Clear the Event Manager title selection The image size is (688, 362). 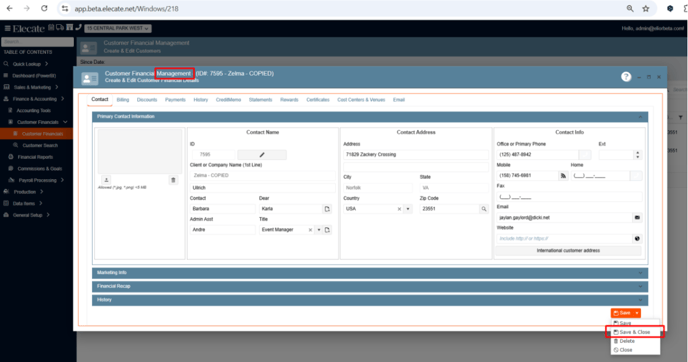310,230
